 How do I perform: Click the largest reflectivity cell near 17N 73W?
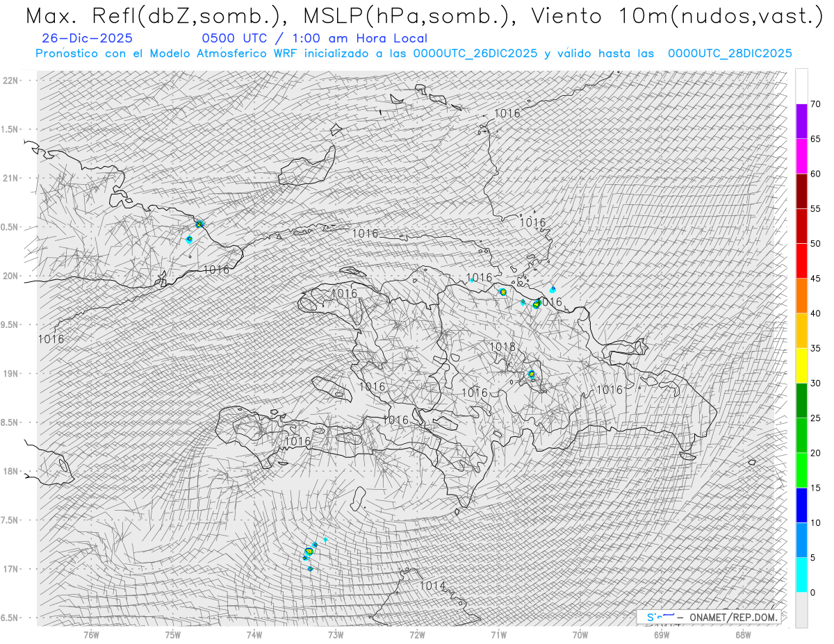point(309,551)
